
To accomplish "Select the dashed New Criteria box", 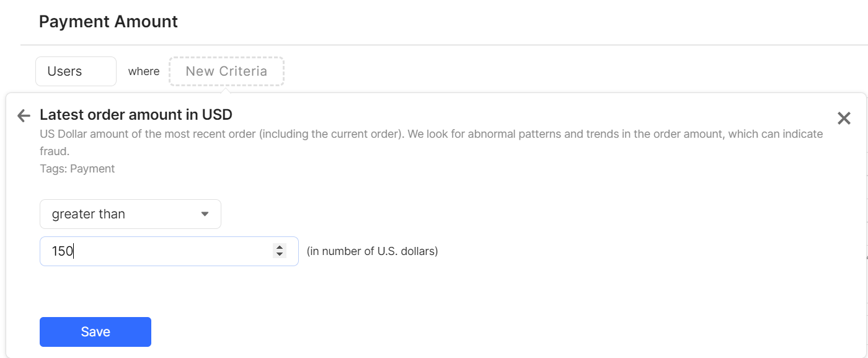I will pyautogui.click(x=226, y=71).
